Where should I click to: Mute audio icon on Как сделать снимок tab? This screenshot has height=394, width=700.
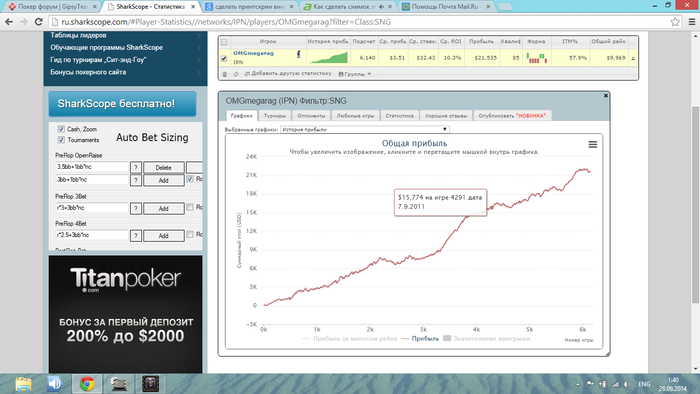381,7
